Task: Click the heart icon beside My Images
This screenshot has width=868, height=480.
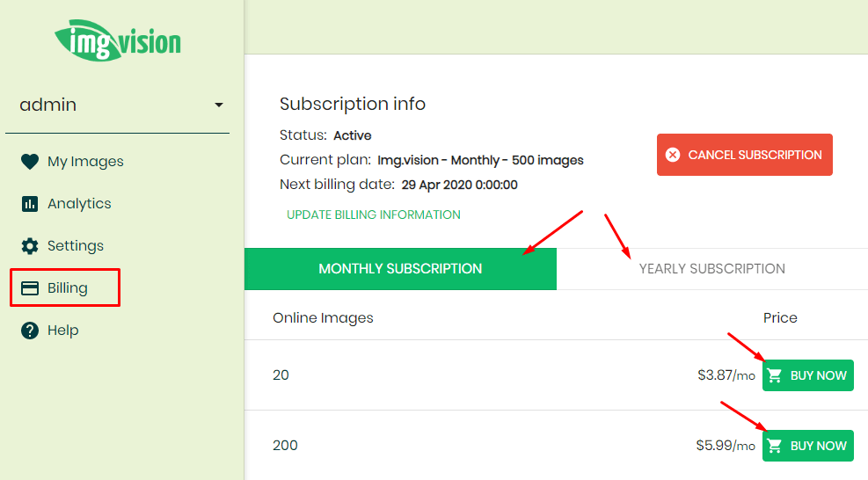Action: [x=30, y=161]
